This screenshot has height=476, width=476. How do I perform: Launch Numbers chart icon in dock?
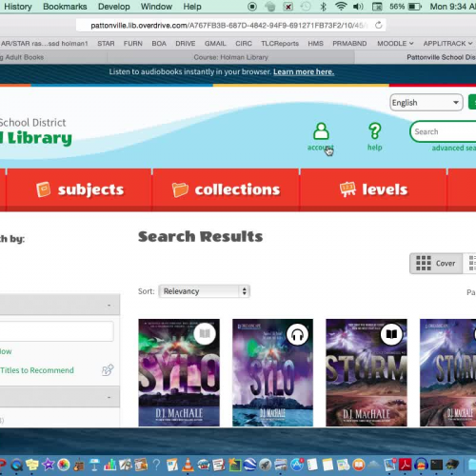point(109,466)
